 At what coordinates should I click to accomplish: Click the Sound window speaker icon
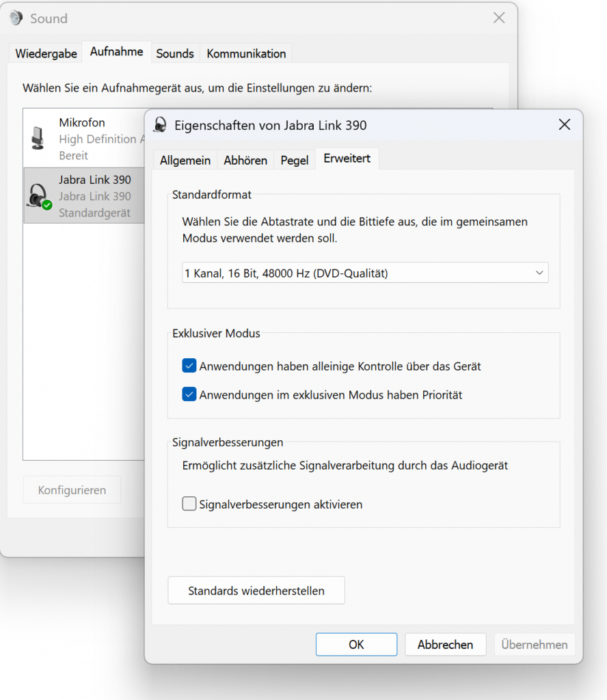click(16, 18)
